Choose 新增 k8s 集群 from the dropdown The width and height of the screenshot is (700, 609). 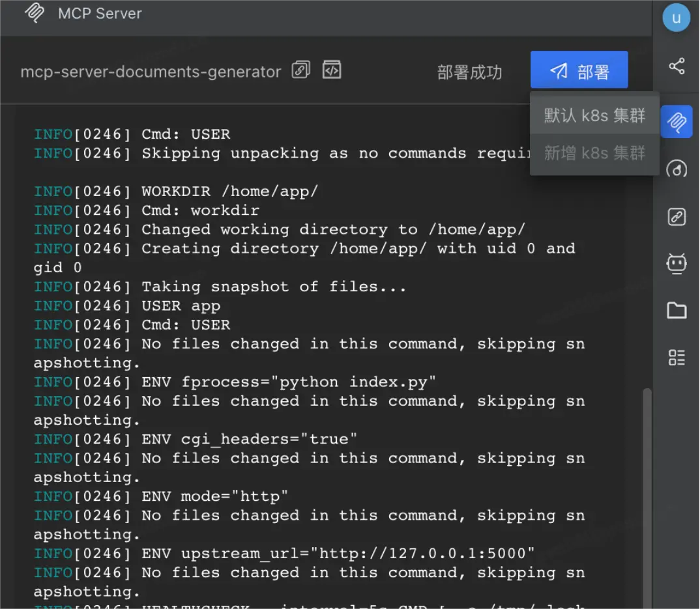click(594, 153)
